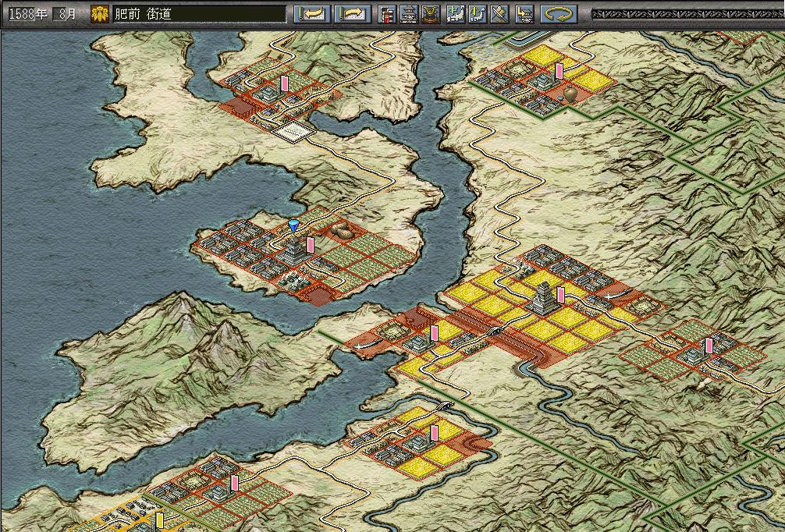The width and height of the screenshot is (785, 532).
Task: Click the right-arrow next scroll button
Action: [x=353, y=14]
